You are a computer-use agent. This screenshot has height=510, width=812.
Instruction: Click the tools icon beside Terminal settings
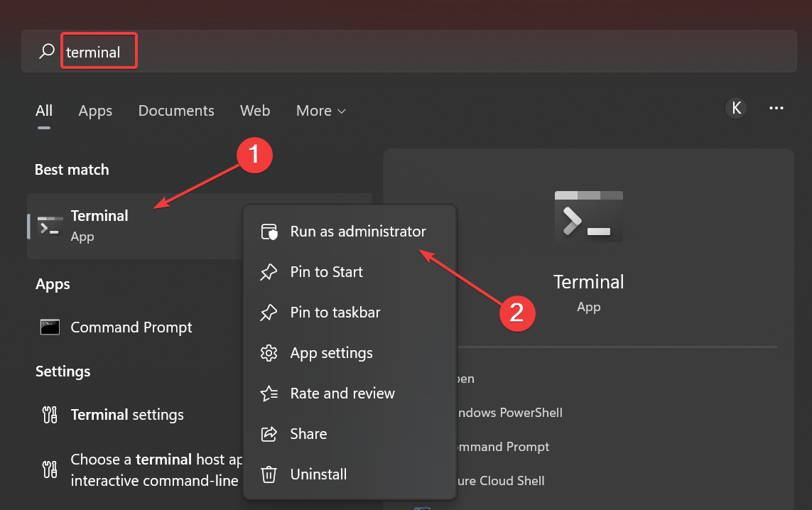point(50,415)
